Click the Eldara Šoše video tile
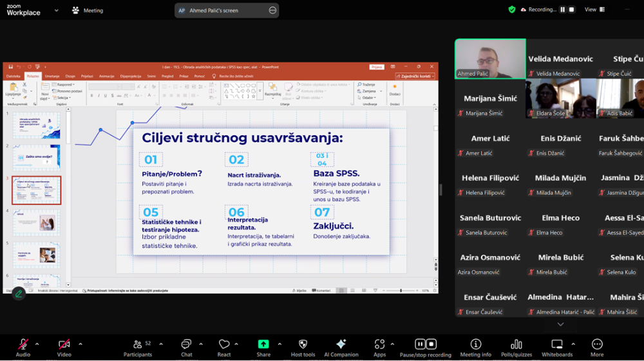The image size is (644, 361). 561,98
